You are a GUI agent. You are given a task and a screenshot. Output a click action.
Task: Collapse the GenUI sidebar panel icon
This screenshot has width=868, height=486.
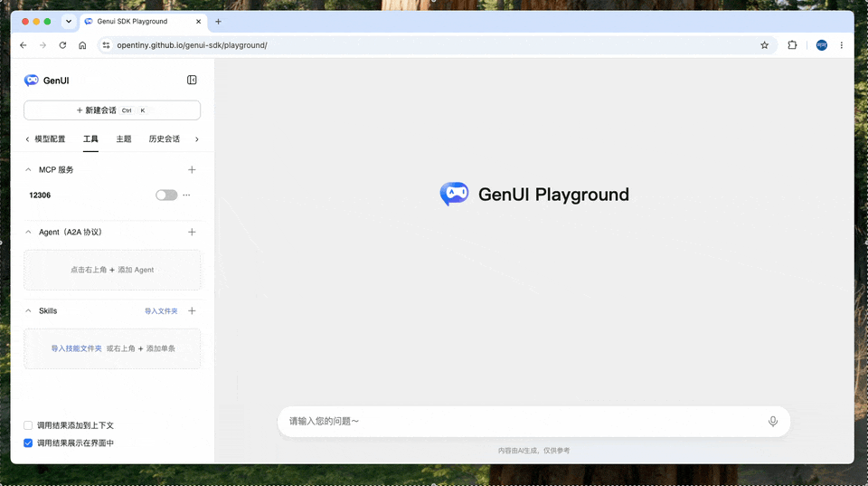pyautogui.click(x=192, y=80)
